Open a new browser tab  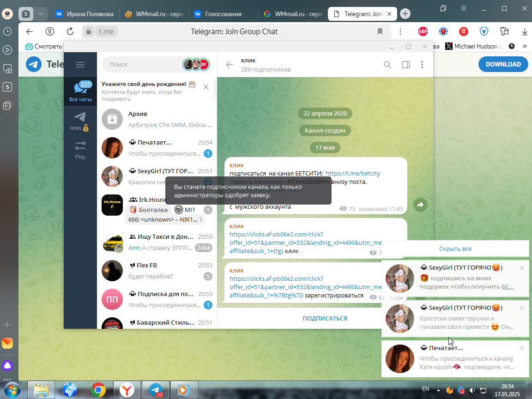(405, 14)
